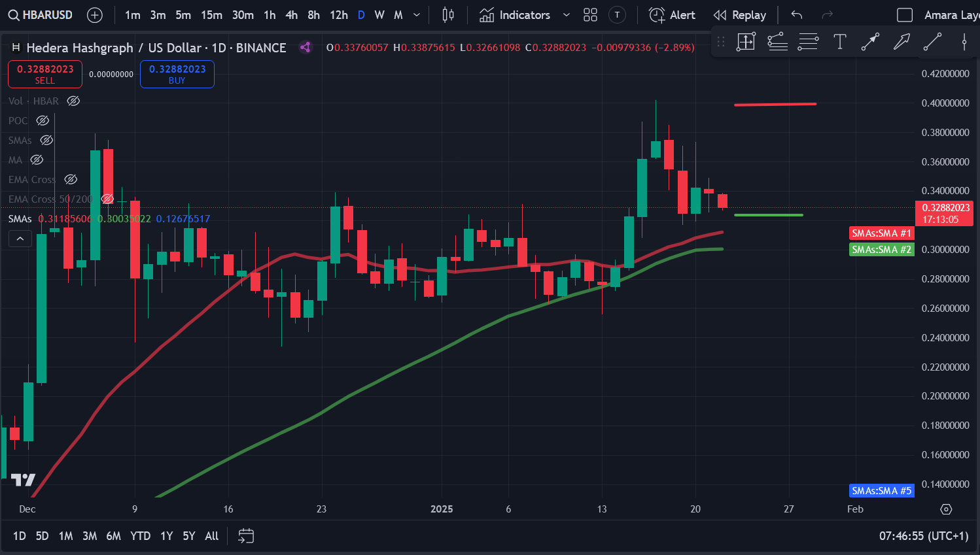
Task: Collapse the indicator legend with the arrow
Action: tap(20, 239)
